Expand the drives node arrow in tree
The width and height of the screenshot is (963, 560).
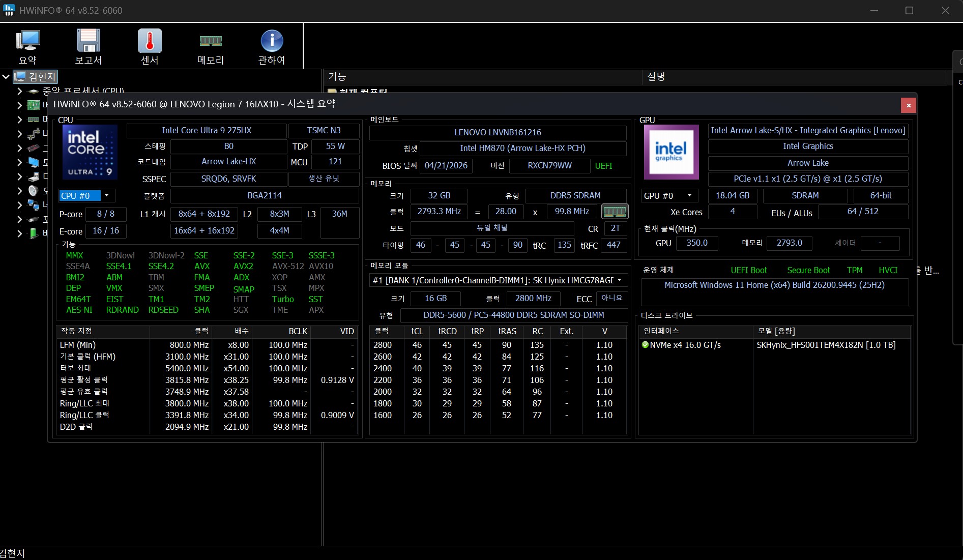point(19,176)
